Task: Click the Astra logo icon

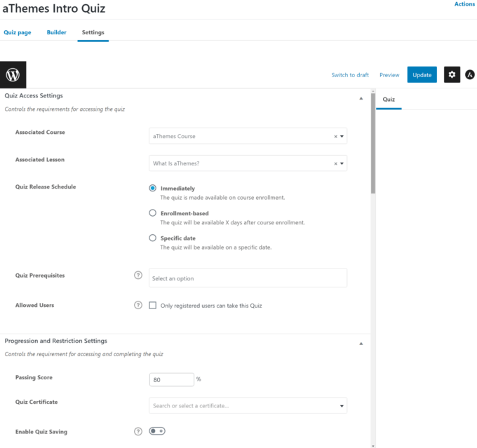Action: coord(470,74)
